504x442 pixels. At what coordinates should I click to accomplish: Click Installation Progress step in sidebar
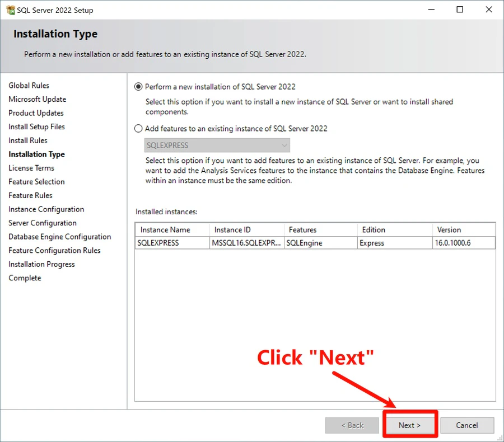pos(42,264)
